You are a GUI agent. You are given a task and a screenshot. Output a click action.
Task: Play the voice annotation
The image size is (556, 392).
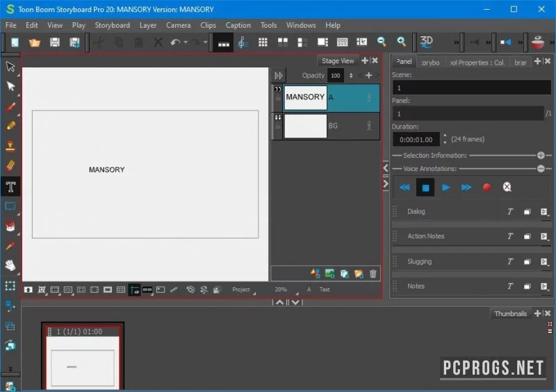point(445,187)
